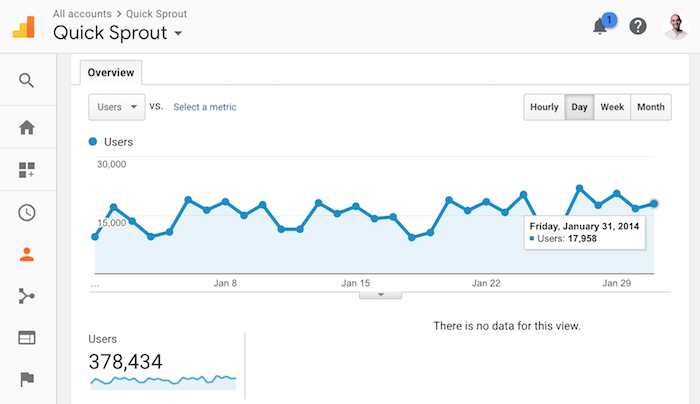Open the notifications bell
The image size is (700, 404).
(x=600, y=26)
